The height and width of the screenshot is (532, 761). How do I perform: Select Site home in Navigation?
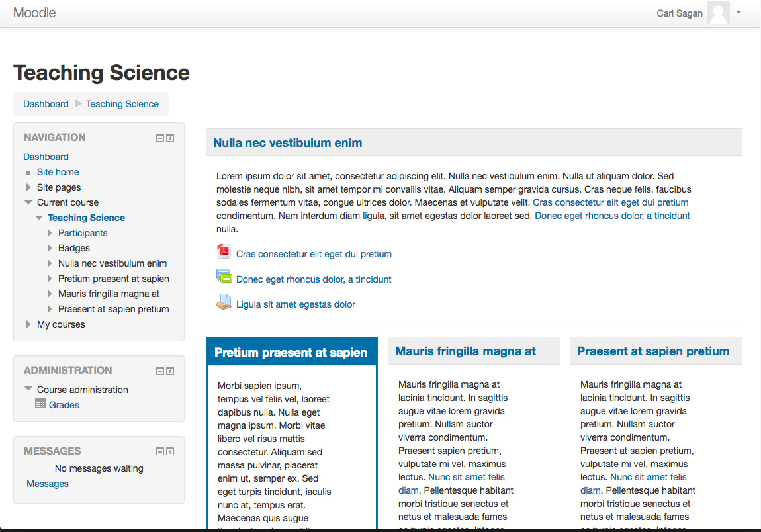[x=58, y=172]
